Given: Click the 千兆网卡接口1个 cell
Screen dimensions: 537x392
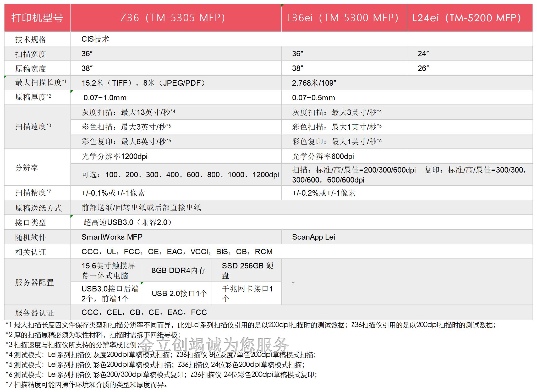Looking at the screenshot, I should 246,294.
